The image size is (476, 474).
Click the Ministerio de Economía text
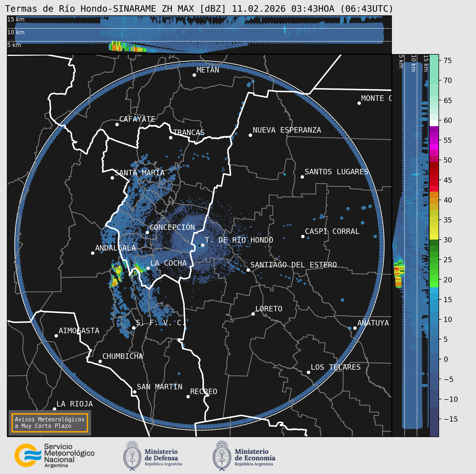pyautogui.click(x=255, y=457)
